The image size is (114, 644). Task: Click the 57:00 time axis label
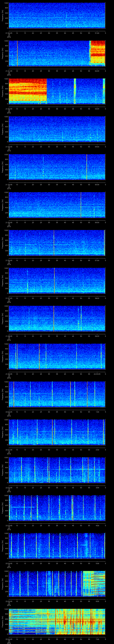tap(97, 261)
